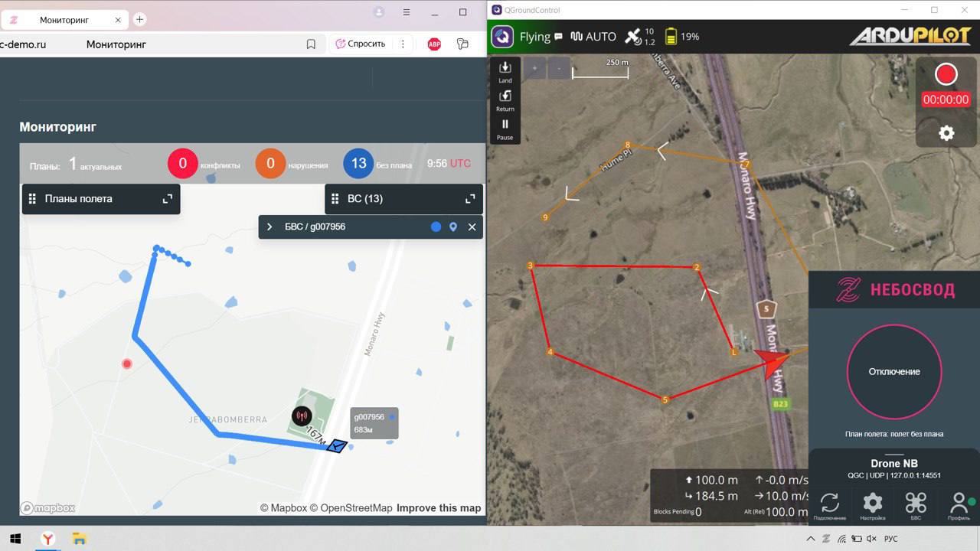
Task: Zoom out the QGroundControl map
Action: [x=559, y=68]
